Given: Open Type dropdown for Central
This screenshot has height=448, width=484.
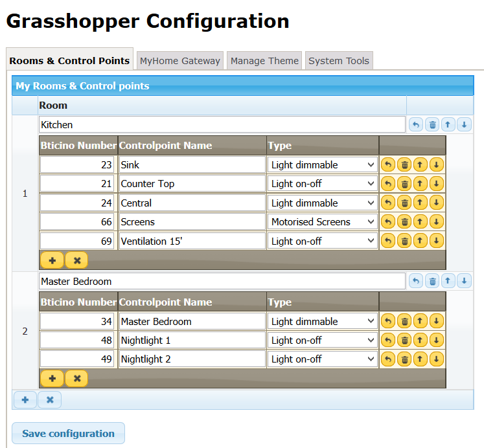Looking at the screenshot, I should click(x=323, y=203).
